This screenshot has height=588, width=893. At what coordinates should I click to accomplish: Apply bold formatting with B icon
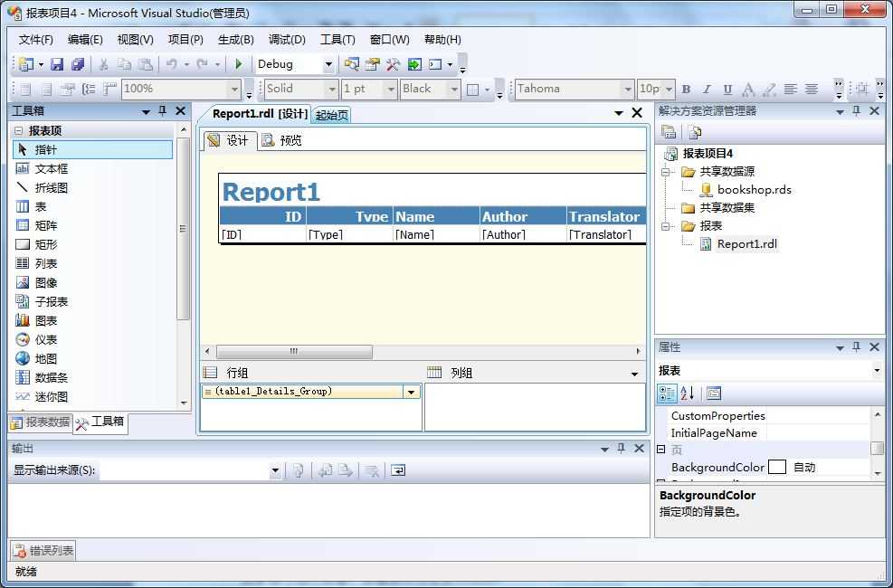[687, 89]
